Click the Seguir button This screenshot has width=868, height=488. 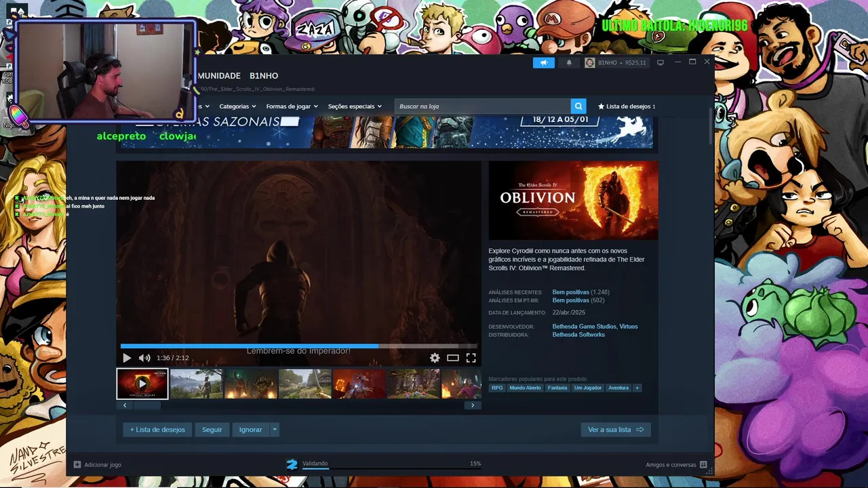[212, 429]
